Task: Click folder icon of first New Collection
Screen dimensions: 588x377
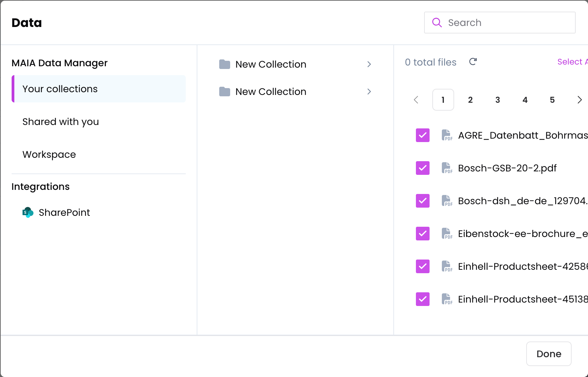Action: (225, 64)
